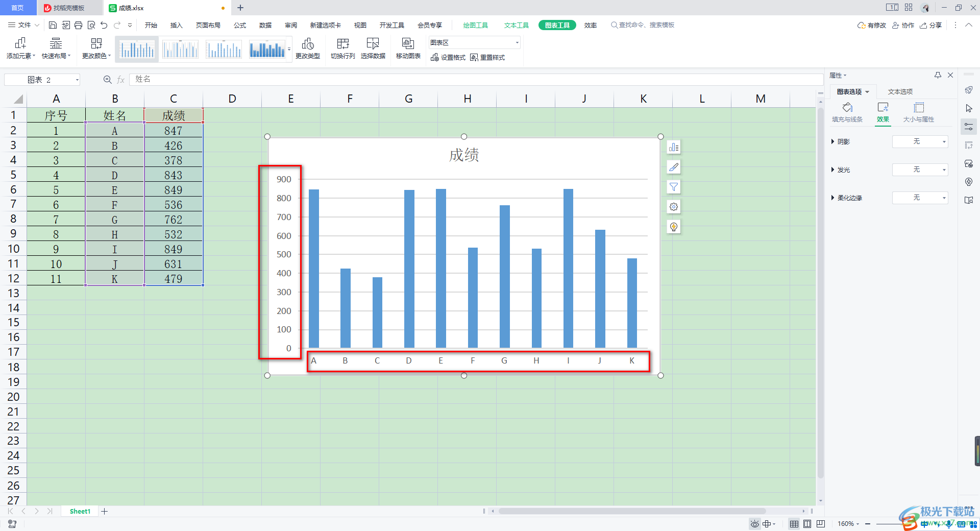Click 重置样式 (Reset Style) button
The image size is (980, 531).
coord(487,58)
